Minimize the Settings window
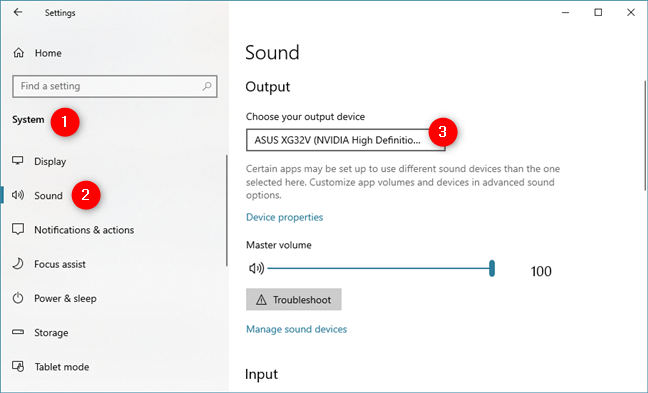The height and width of the screenshot is (393, 648). coord(565,12)
